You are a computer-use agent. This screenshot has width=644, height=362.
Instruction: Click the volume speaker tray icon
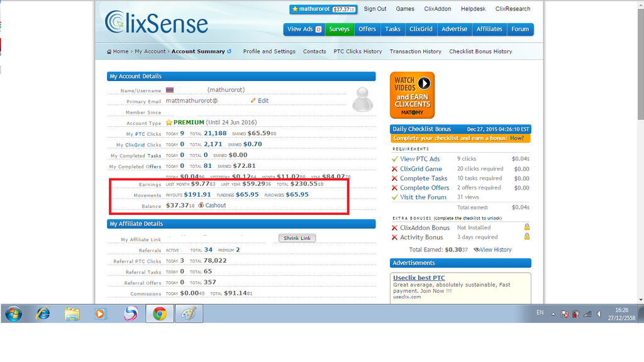(599, 314)
